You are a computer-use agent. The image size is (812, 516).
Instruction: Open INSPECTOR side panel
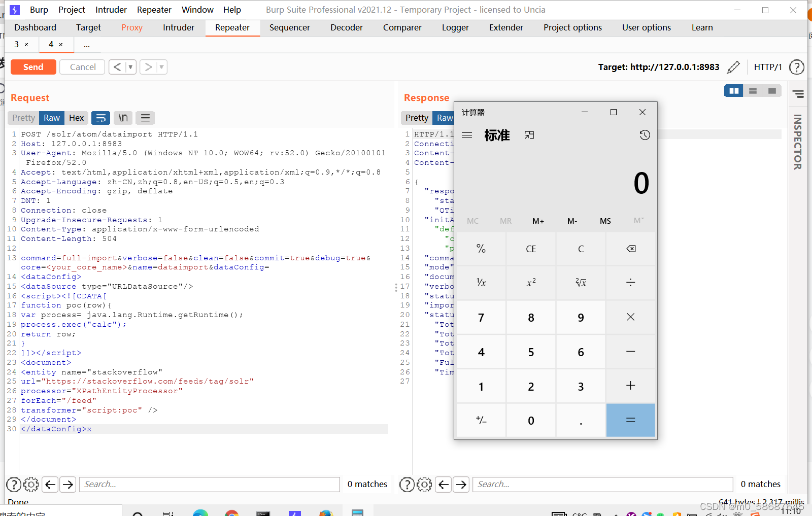click(798, 142)
